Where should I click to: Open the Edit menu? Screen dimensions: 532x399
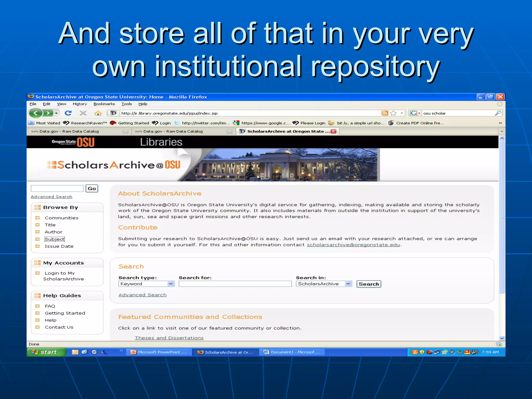[x=46, y=104]
